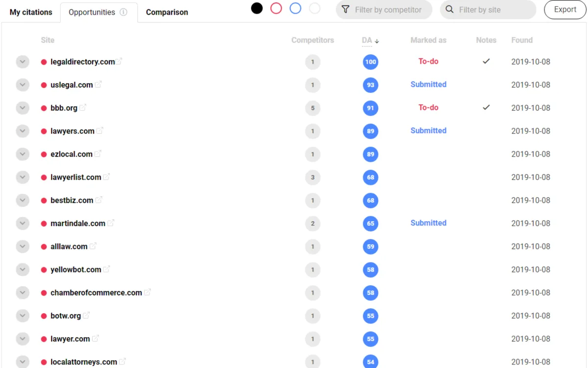Screen dimensions: 588x368
Task: Open external link icon beside lawyers.com
Action: 100,131
